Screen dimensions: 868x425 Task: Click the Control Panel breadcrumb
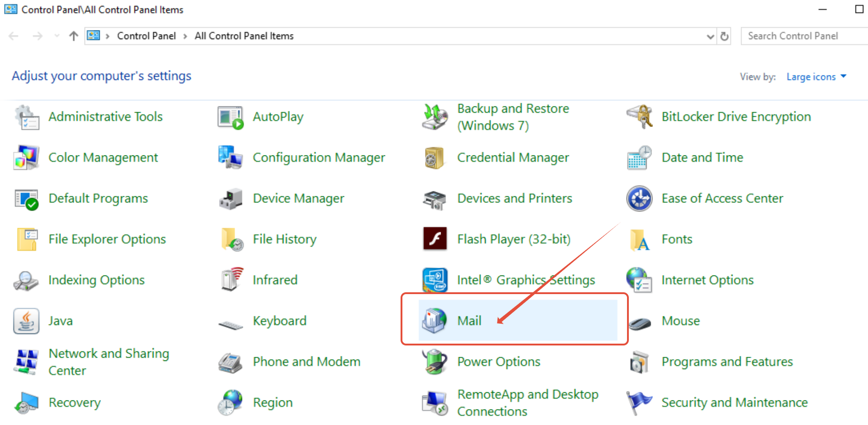[146, 36]
